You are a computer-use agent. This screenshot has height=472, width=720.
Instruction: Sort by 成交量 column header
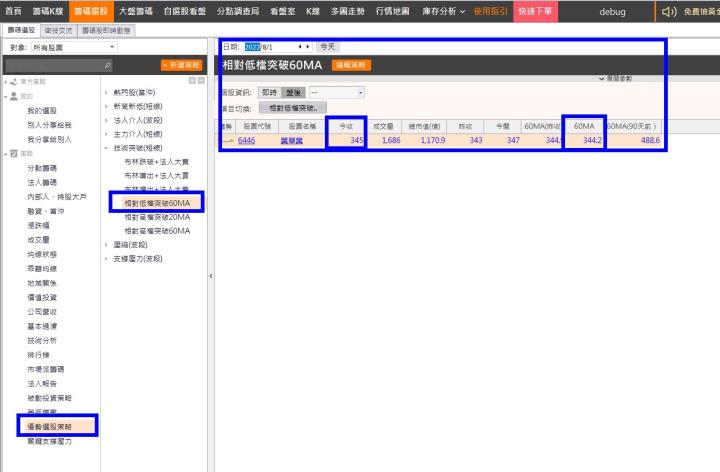point(383,126)
